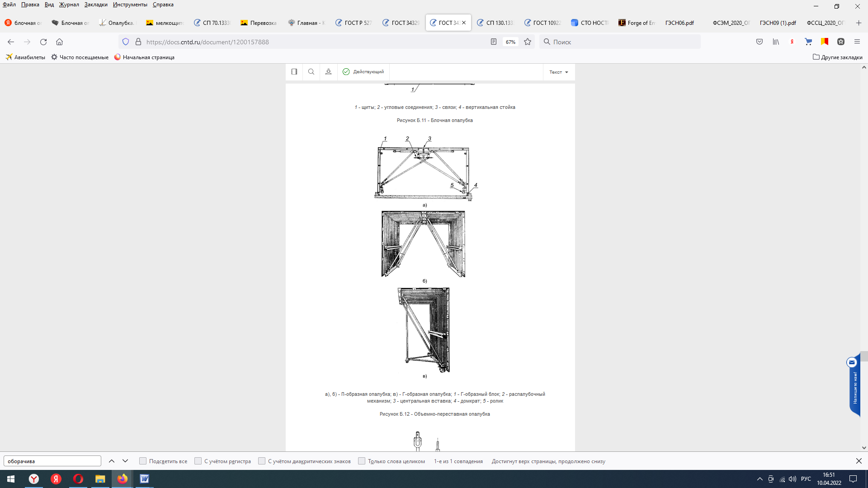Jump to next find match
Image resolution: width=868 pixels, height=488 pixels.
point(125,461)
